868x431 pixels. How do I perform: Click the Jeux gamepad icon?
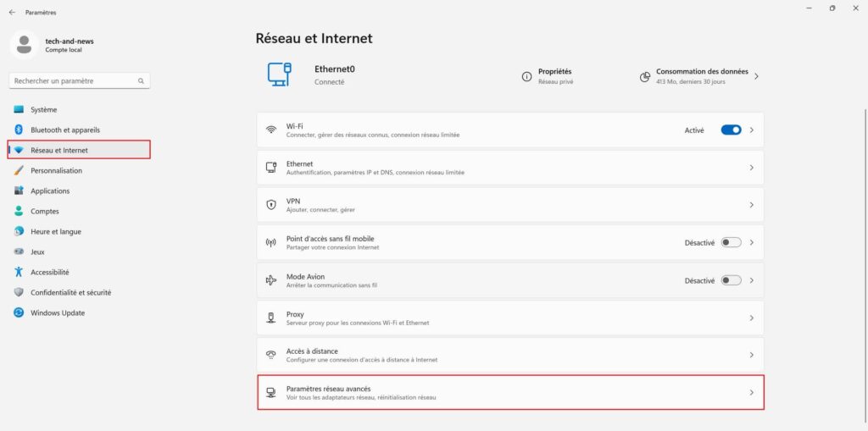[19, 251]
